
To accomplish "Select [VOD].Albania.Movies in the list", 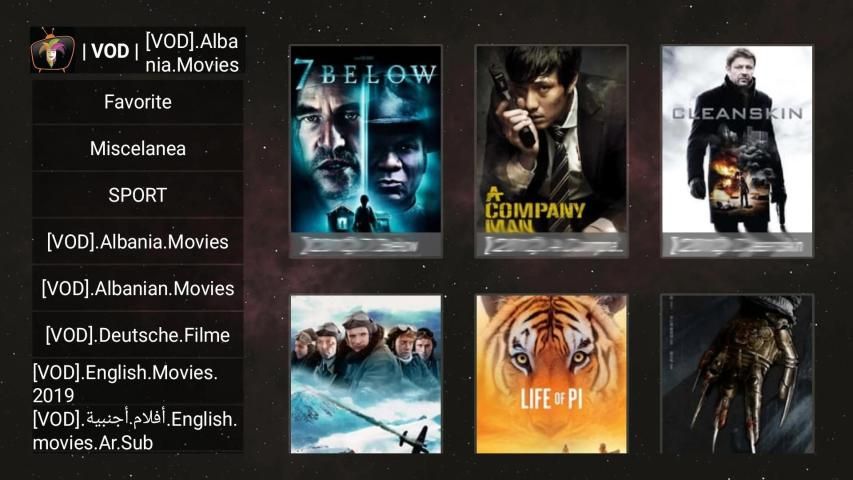I will tap(138, 242).
